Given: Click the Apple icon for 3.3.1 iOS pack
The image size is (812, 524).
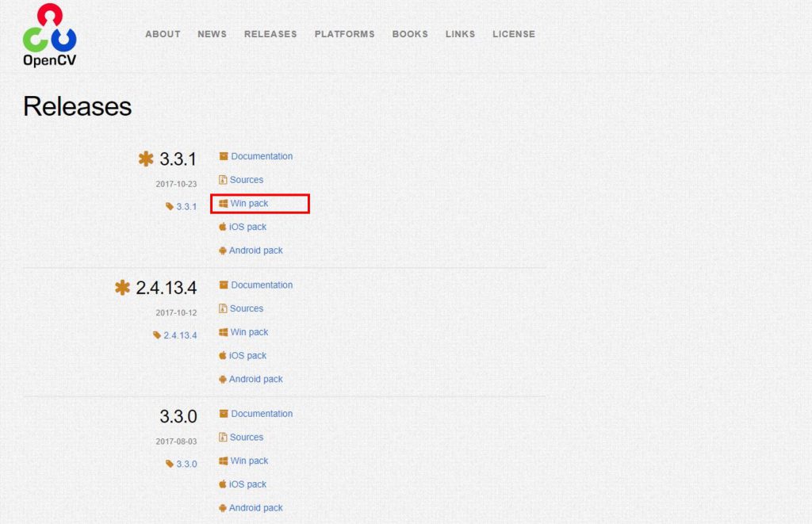Looking at the screenshot, I should click(x=223, y=227).
